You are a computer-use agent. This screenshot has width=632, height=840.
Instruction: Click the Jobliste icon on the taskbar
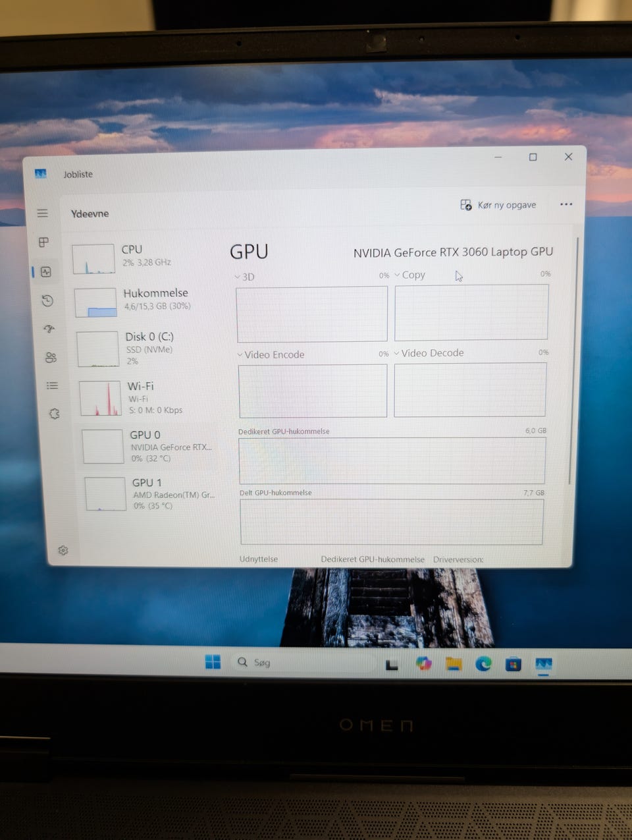click(544, 665)
